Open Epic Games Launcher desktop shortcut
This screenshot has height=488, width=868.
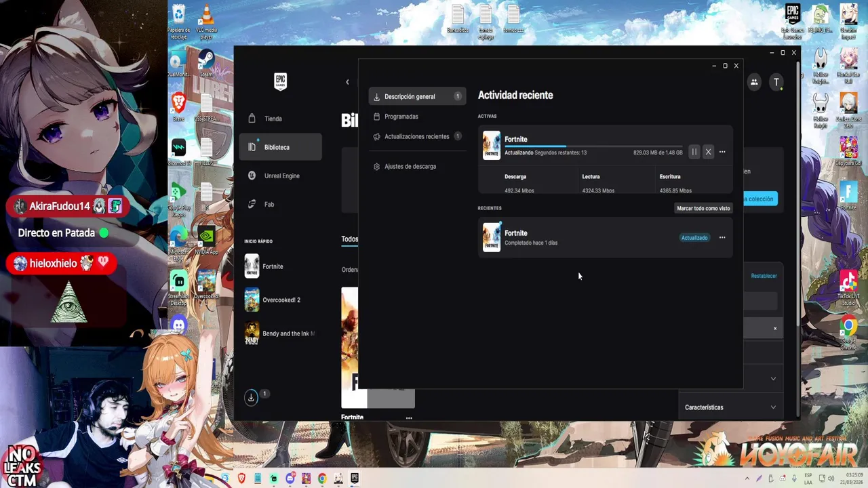tap(792, 22)
